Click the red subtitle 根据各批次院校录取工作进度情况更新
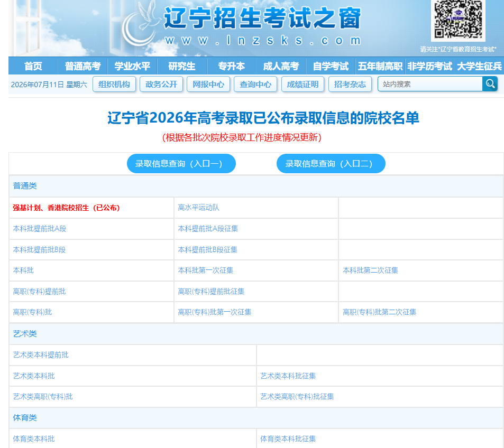Image resolution: width=504 pixels, height=448 pixels. coord(242,137)
